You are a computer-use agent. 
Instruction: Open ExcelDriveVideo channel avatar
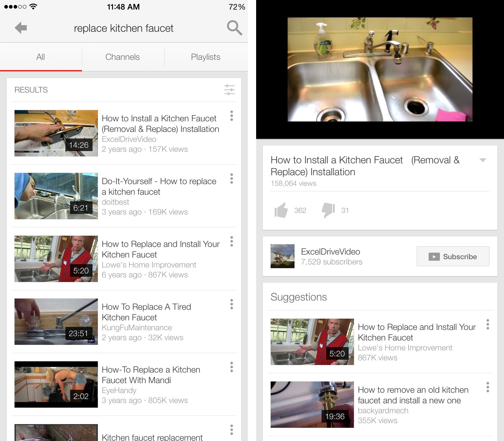tap(283, 256)
